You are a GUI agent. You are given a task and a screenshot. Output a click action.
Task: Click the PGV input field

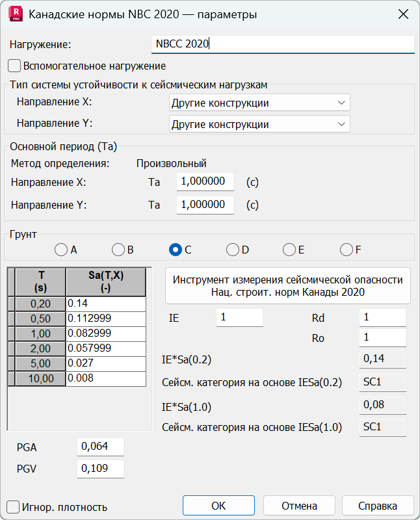pos(101,469)
